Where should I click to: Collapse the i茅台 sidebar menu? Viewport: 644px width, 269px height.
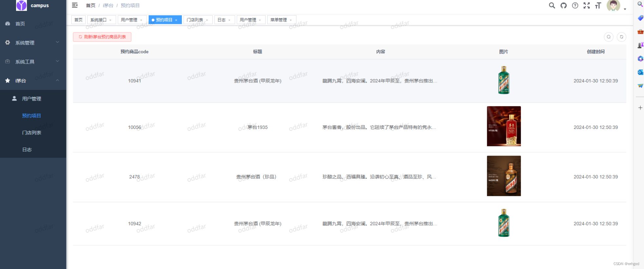33,80
